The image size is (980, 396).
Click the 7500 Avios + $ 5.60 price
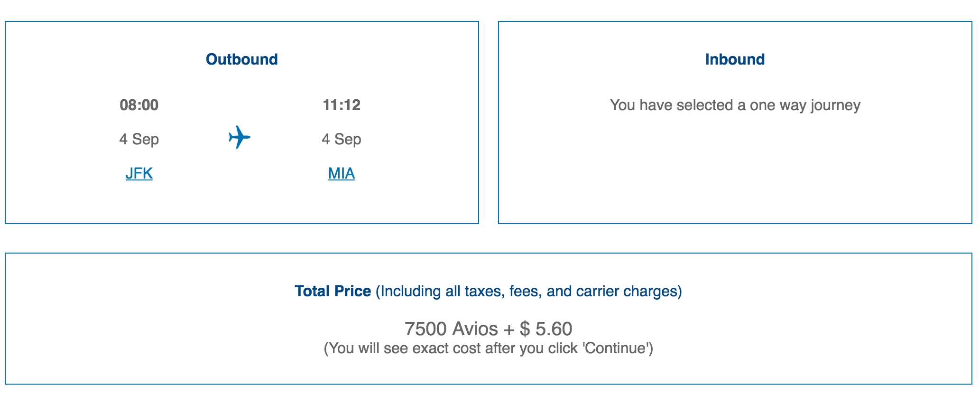(x=489, y=329)
